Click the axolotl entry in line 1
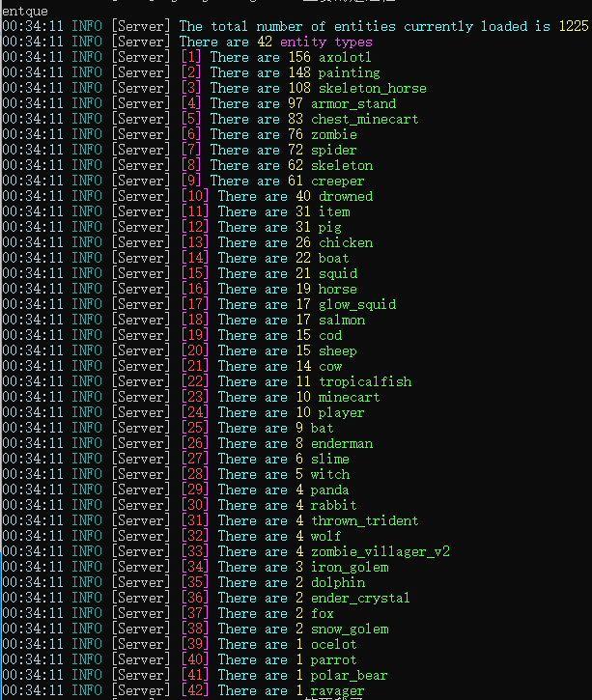 [345, 58]
